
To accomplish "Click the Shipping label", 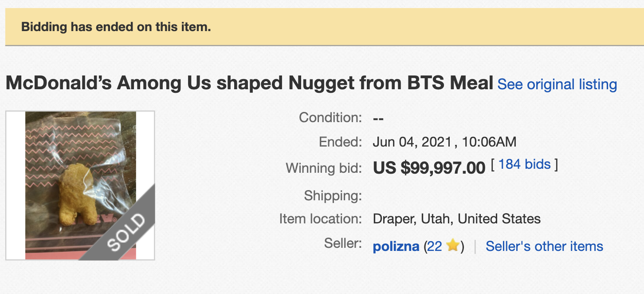I will [333, 195].
